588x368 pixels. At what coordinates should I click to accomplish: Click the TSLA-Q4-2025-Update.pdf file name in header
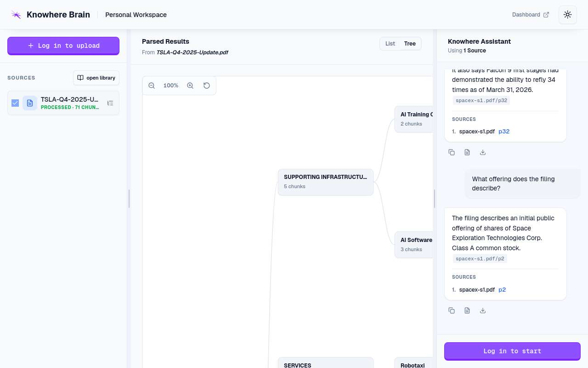point(192,52)
